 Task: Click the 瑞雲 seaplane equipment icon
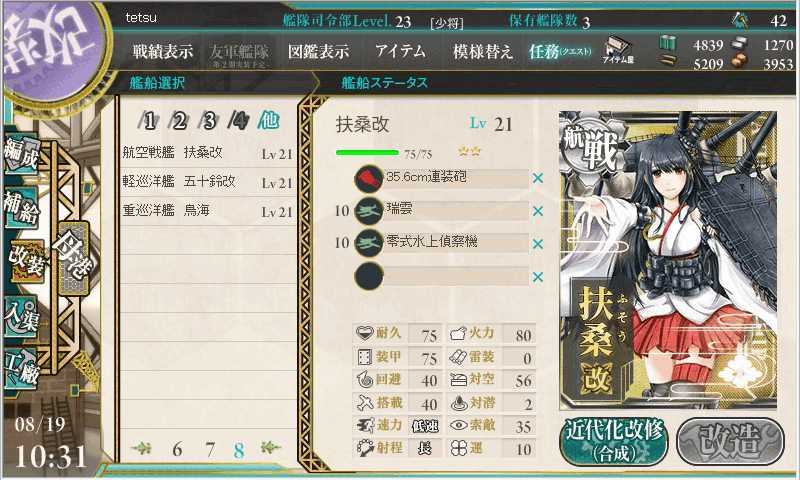pyautogui.click(x=369, y=211)
